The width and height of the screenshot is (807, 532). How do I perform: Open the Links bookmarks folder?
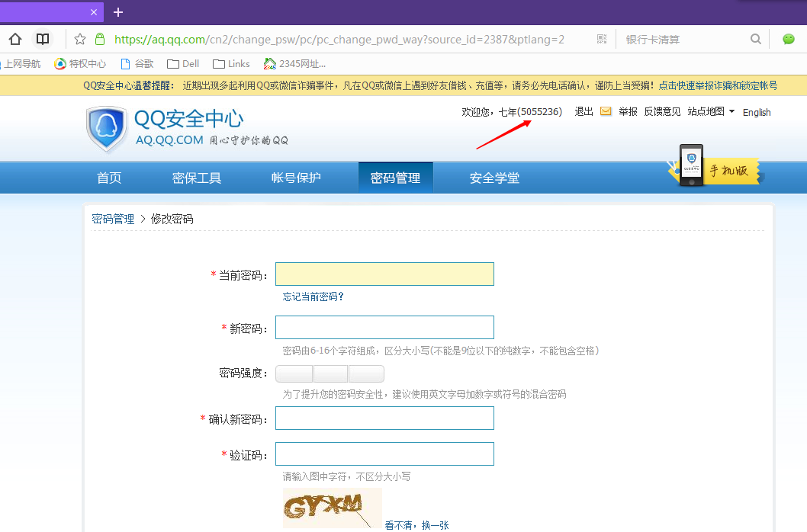click(231, 64)
